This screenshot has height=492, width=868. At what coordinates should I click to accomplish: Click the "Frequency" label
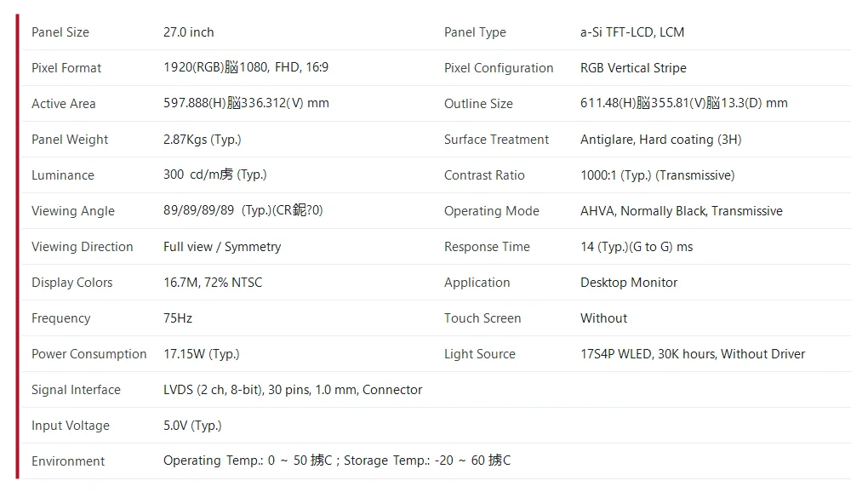pyautogui.click(x=61, y=318)
